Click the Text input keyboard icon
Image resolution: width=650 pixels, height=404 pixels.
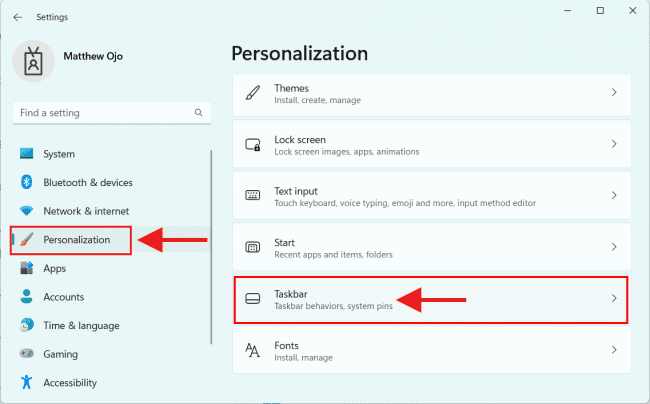(x=253, y=196)
